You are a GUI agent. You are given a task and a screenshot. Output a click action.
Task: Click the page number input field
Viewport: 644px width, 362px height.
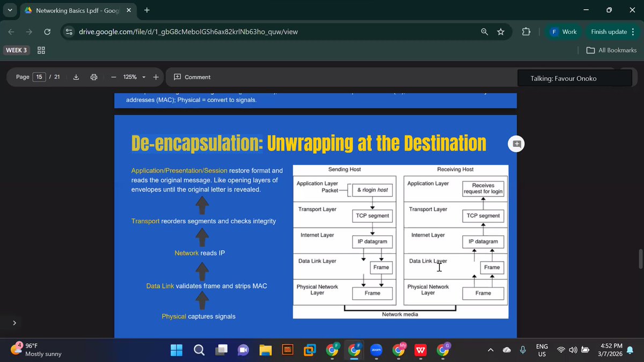coord(39,77)
